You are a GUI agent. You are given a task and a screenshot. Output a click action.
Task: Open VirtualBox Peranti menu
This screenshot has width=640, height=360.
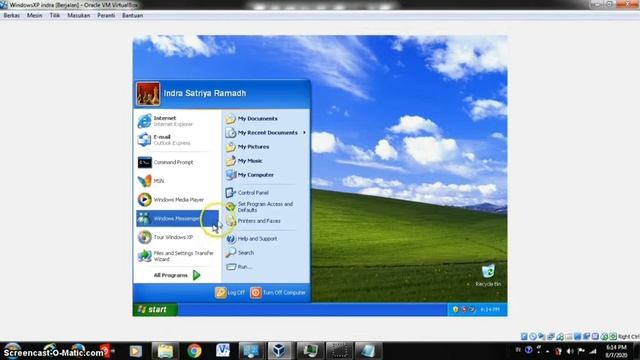106,16
